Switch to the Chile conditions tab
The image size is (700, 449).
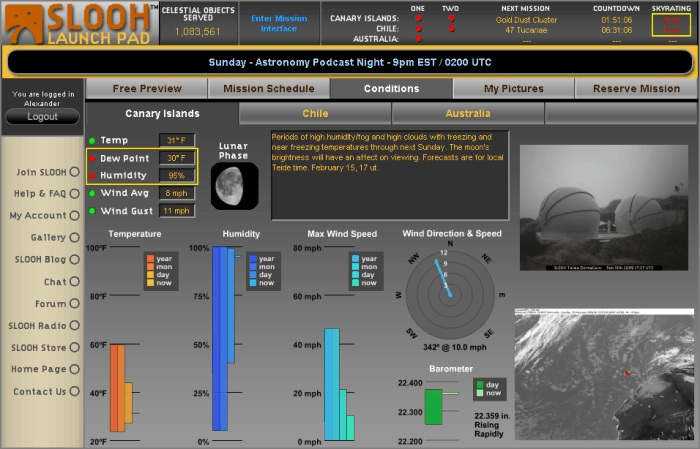tap(315, 113)
